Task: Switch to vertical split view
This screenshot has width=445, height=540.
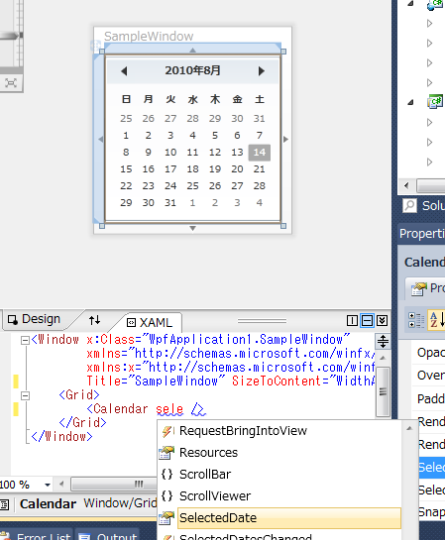Action: pos(352,321)
